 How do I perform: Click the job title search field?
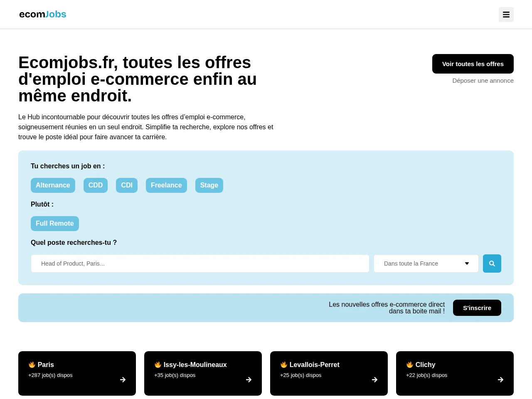200,264
